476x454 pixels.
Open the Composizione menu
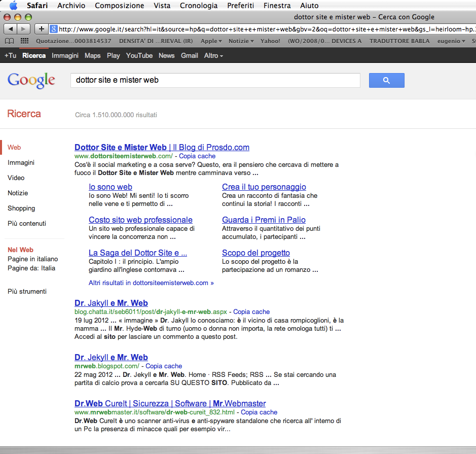pyautogui.click(x=119, y=6)
